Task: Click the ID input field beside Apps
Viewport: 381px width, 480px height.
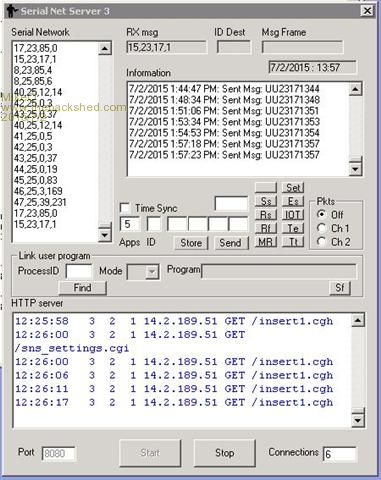Action: pyautogui.click(x=154, y=224)
